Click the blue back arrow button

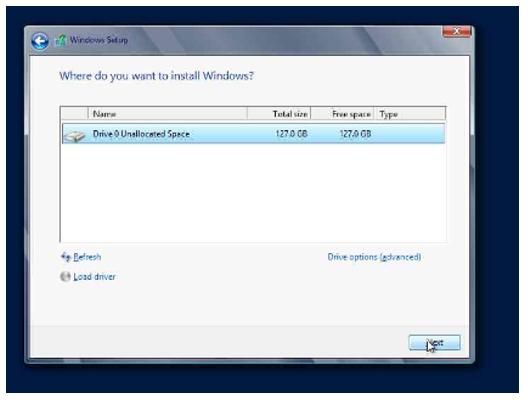[x=40, y=41]
